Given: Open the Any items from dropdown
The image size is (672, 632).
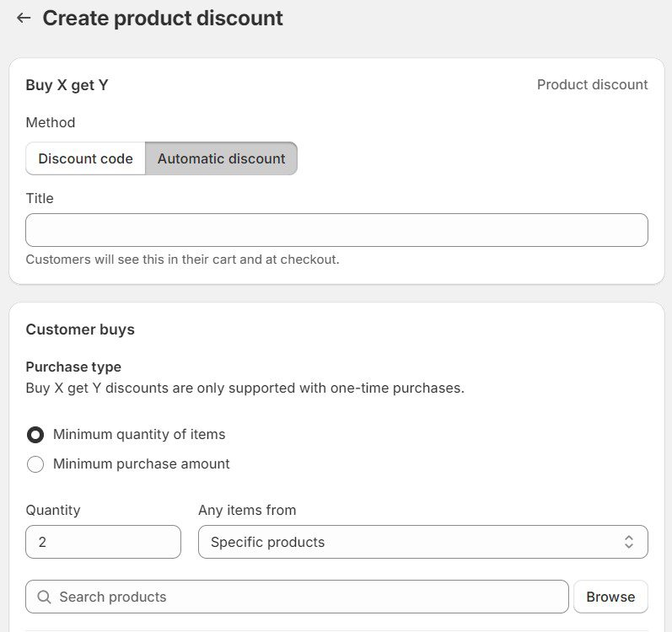Looking at the screenshot, I should [422, 542].
